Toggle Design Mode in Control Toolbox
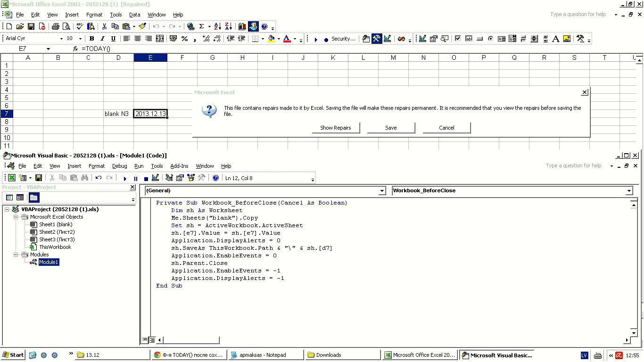 (x=422, y=39)
